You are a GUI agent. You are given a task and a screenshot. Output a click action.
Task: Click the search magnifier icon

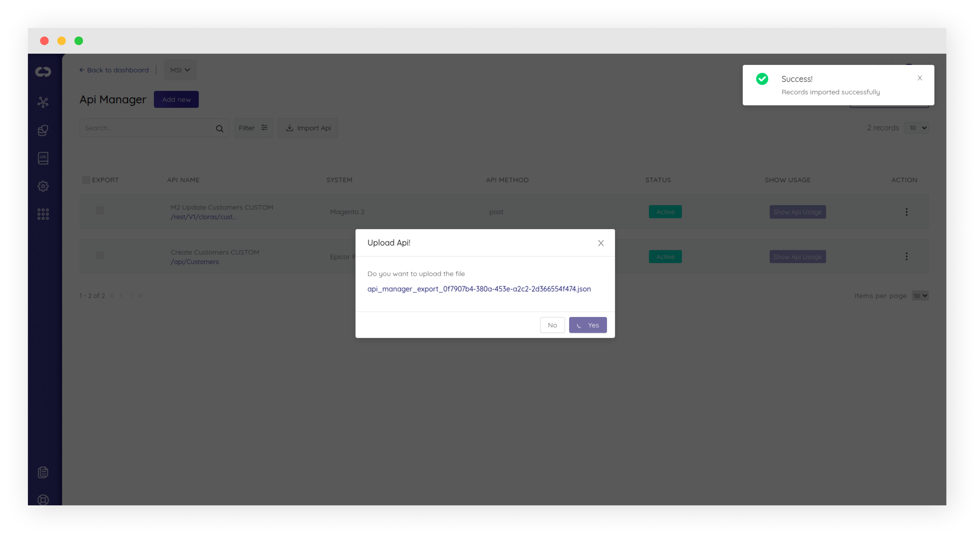coord(220,128)
